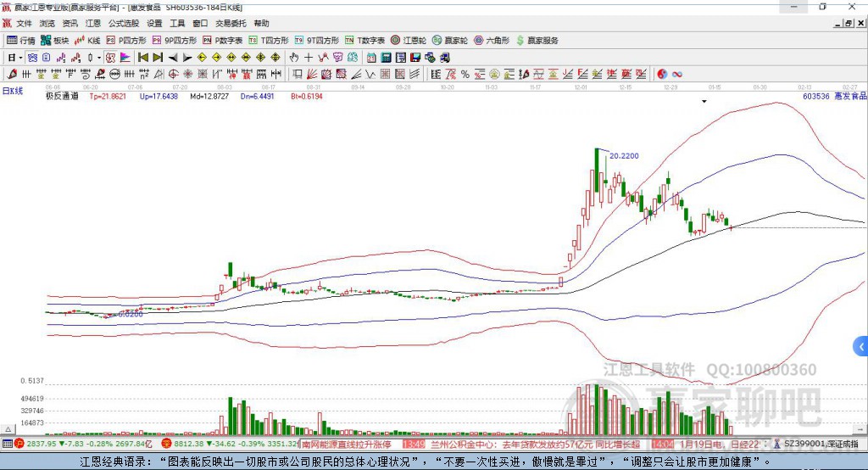Click the small black triangle marker above the chart
Image resolution: width=868 pixels, height=470 pixels.
pyautogui.click(x=704, y=102)
